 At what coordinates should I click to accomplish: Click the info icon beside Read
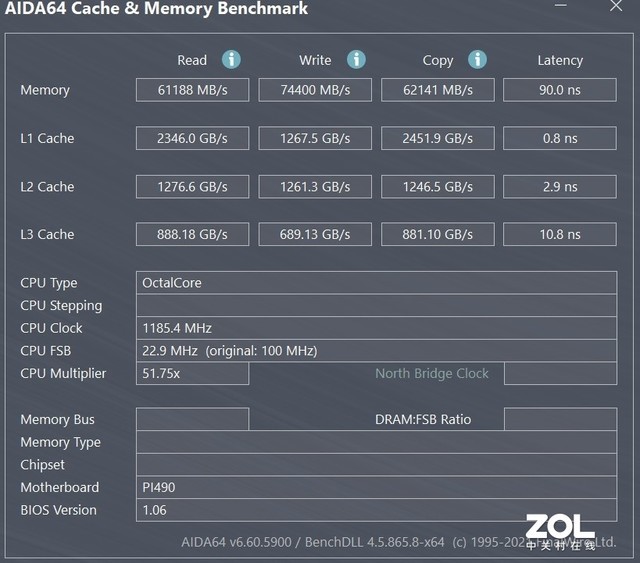(231, 60)
